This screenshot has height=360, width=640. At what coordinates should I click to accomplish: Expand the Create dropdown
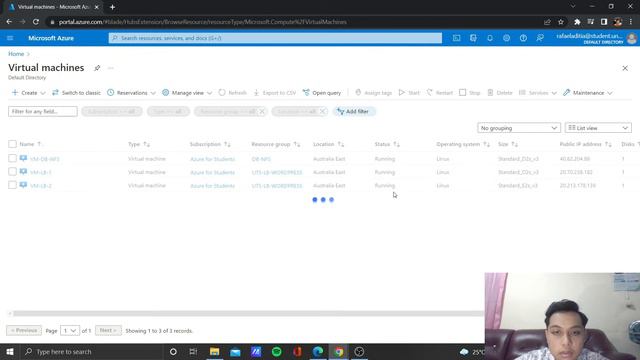pos(29,93)
